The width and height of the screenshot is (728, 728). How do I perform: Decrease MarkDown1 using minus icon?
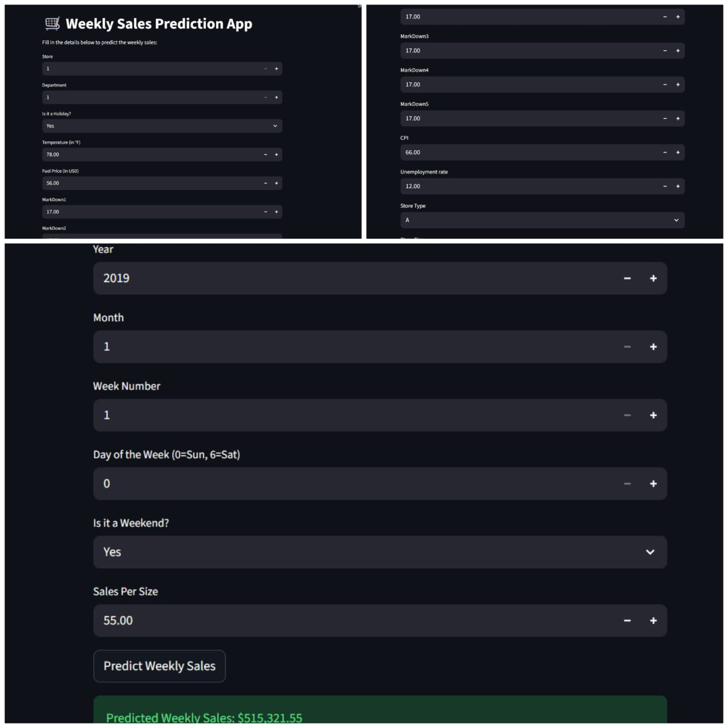[266, 212]
